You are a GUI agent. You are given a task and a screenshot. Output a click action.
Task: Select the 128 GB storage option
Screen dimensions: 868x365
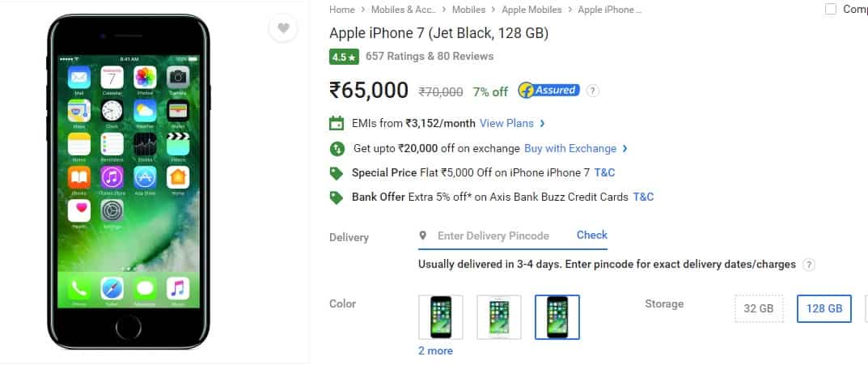pyautogui.click(x=824, y=308)
